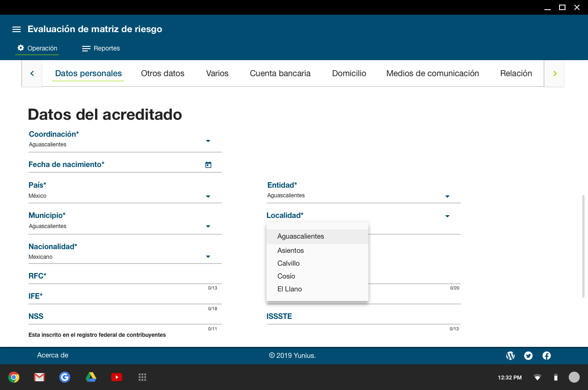Switch to the Cuenta bancaria tab
588x390 pixels.
pyautogui.click(x=280, y=73)
